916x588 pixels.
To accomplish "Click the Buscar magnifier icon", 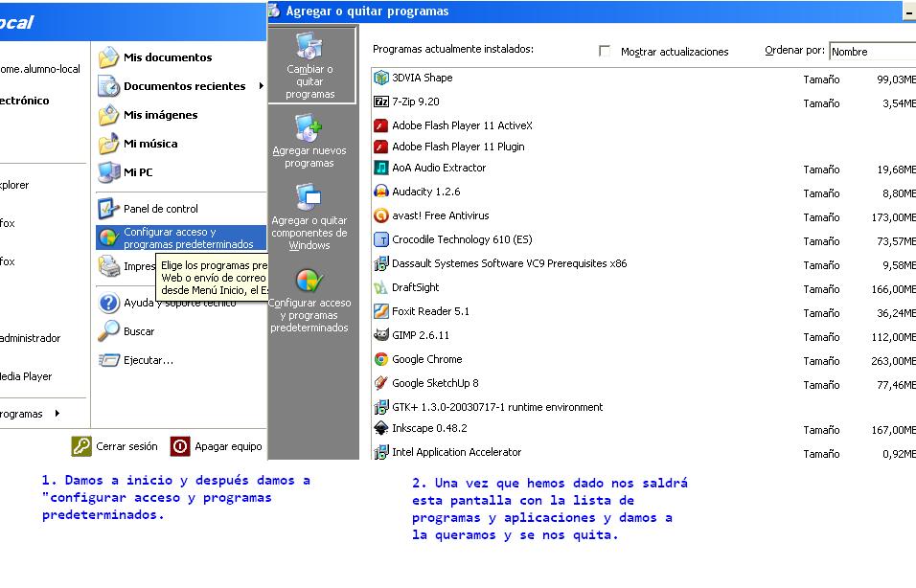I will (x=108, y=331).
